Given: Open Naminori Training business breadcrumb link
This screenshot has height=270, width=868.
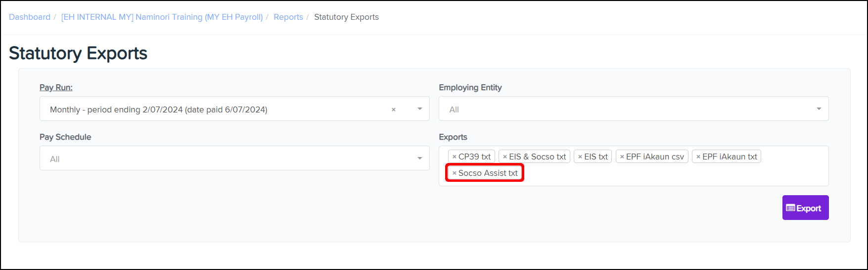Looking at the screenshot, I should 162,17.
